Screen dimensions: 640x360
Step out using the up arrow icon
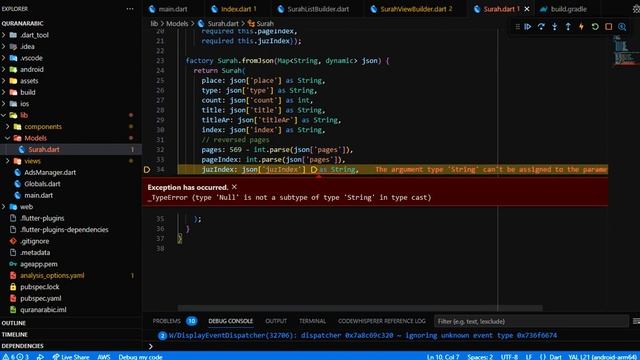(x=568, y=27)
